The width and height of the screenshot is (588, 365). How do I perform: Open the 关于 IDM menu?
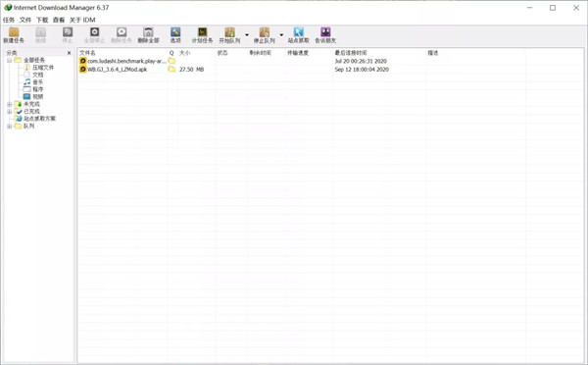pos(82,20)
